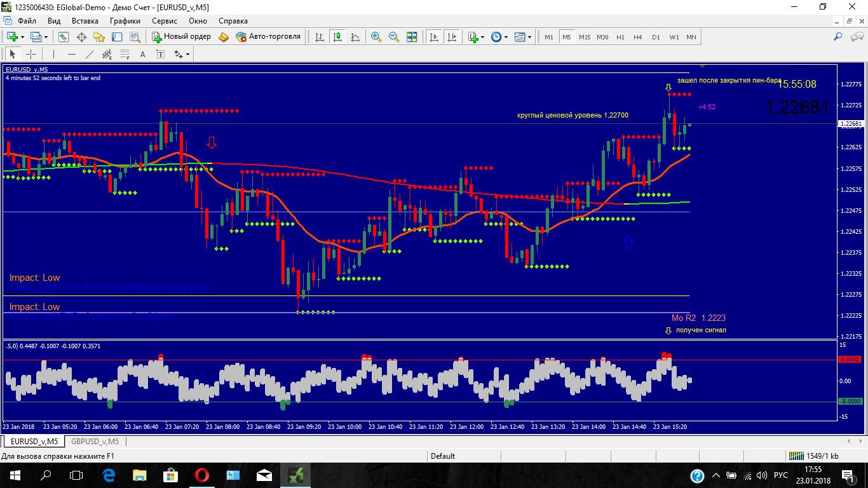This screenshot has width=868, height=488.
Task: Select the Crosshair tool
Action: click(31, 54)
